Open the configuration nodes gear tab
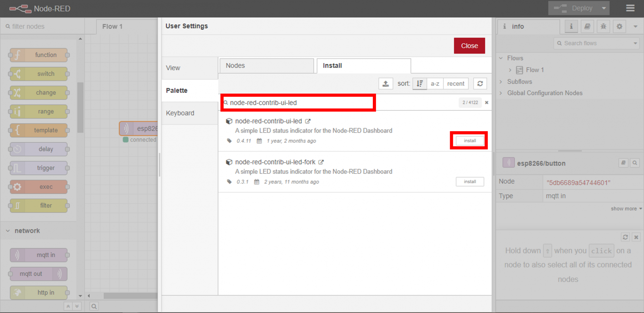Image resolution: width=644 pixels, height=313 pixels. click(619, 26)
